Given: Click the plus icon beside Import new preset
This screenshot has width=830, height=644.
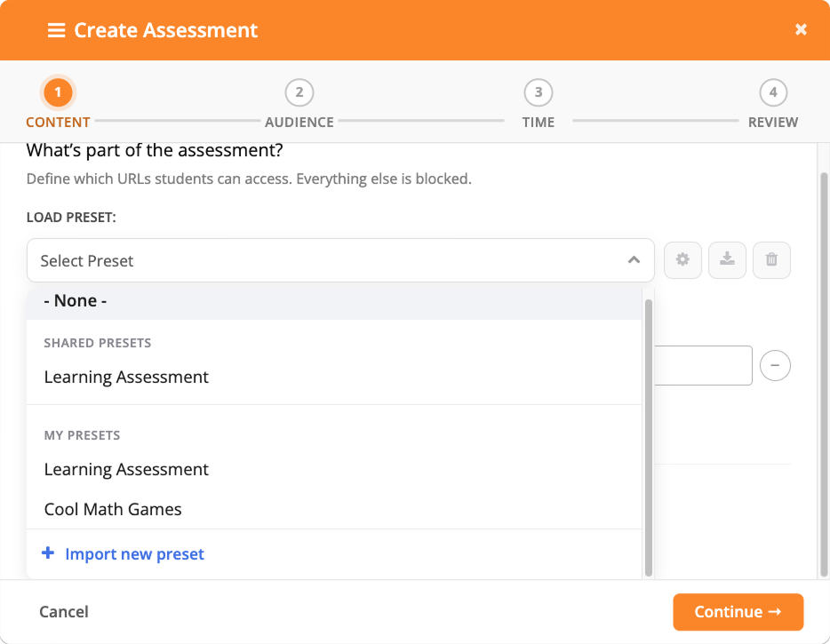Looking at the screenshot, I should tap(48, 553).
